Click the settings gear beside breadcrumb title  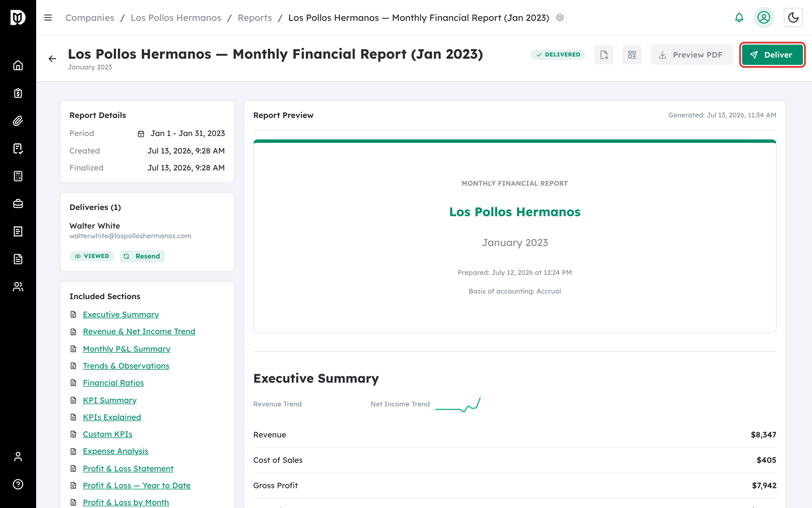pos(560,17)
